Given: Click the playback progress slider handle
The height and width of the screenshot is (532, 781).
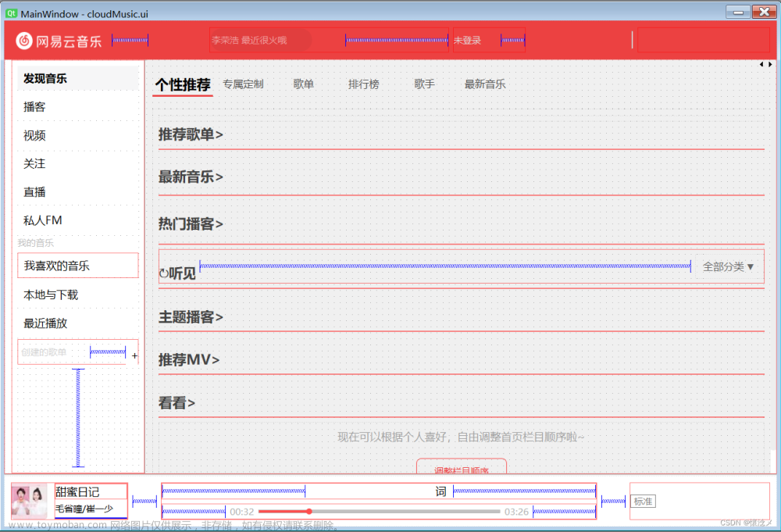Looking at the screenshot, I should (x=308, y=512).
